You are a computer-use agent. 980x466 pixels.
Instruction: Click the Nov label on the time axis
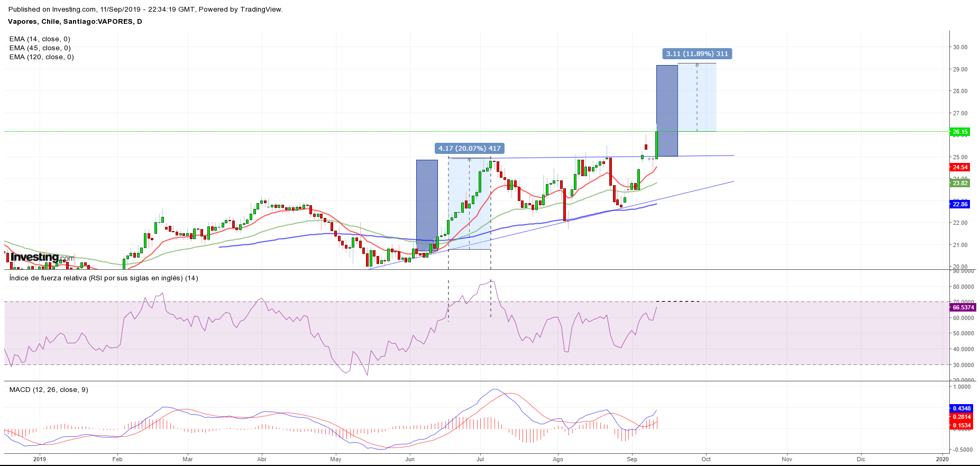pos(787,459)
